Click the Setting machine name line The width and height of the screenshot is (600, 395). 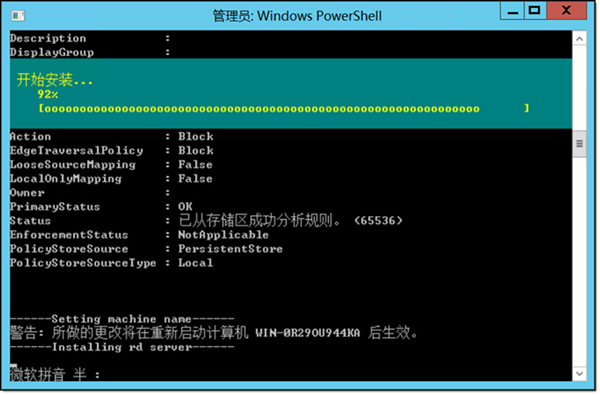[x=122, y=319]
